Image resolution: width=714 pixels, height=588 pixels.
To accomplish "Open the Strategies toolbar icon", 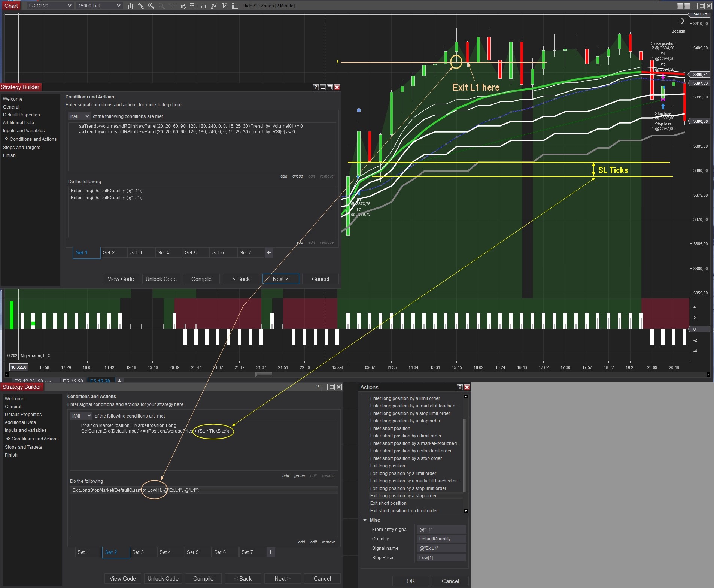I will 214,6.
